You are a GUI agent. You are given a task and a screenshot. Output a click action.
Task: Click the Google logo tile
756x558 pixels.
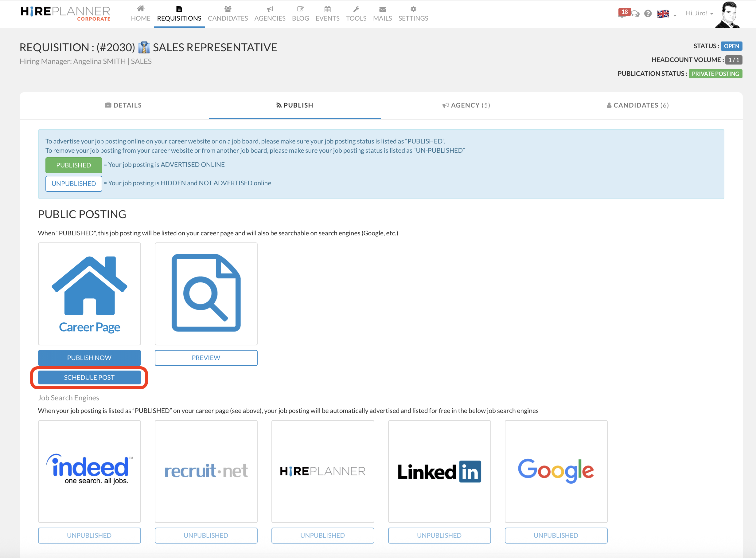click(x=555, y=471)
